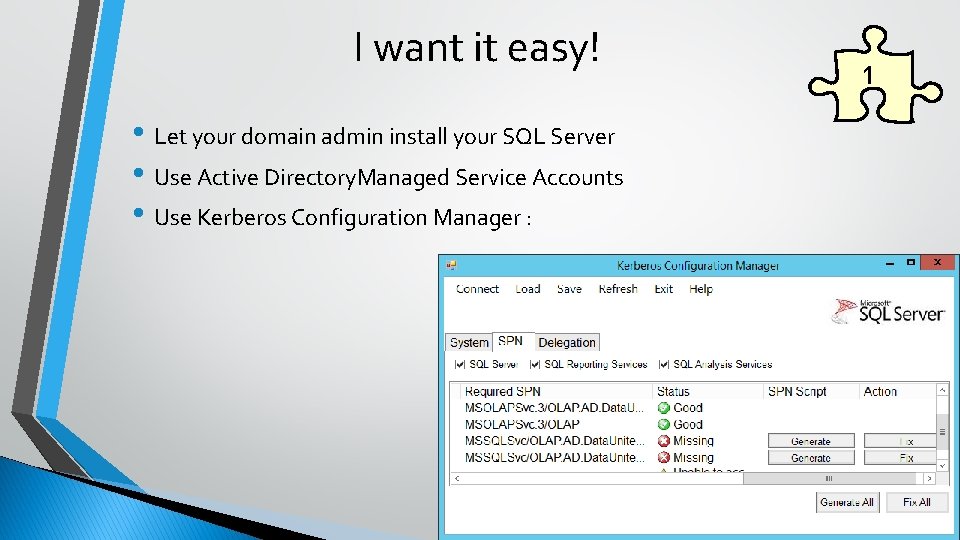Click the horizontal scrollbar right arrow
The width and height of the screenshot is (960, 540).
click(929, 479)
